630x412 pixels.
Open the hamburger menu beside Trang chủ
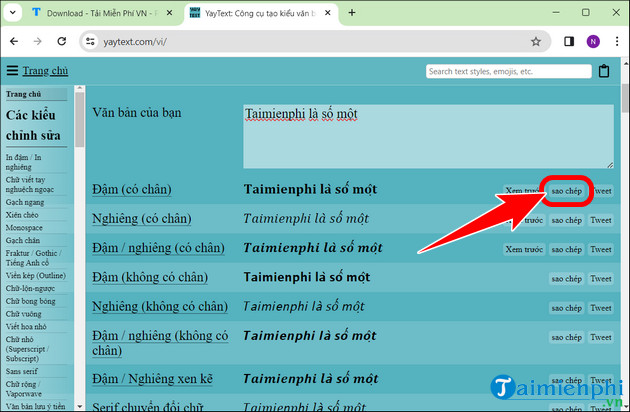click(12, 71)
